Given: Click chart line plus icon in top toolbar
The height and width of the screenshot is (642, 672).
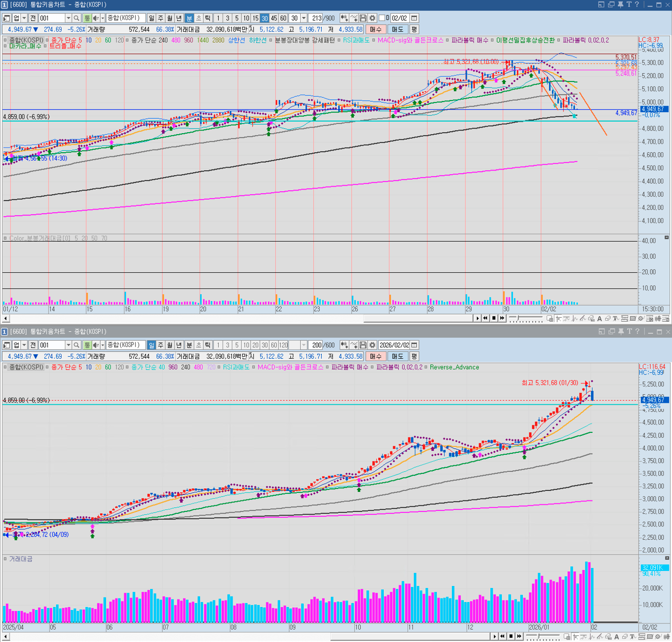Looking at the screenshot, I should tap(354, 18).
